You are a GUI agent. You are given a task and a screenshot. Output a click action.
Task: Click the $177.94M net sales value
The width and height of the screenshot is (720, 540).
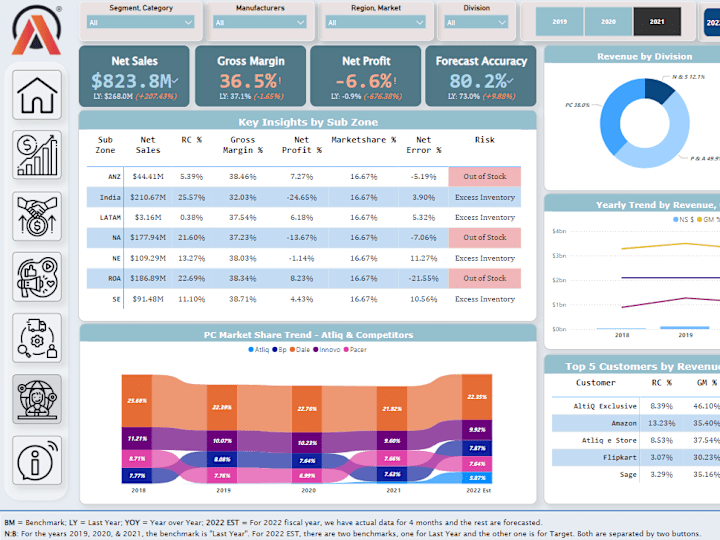148,237
